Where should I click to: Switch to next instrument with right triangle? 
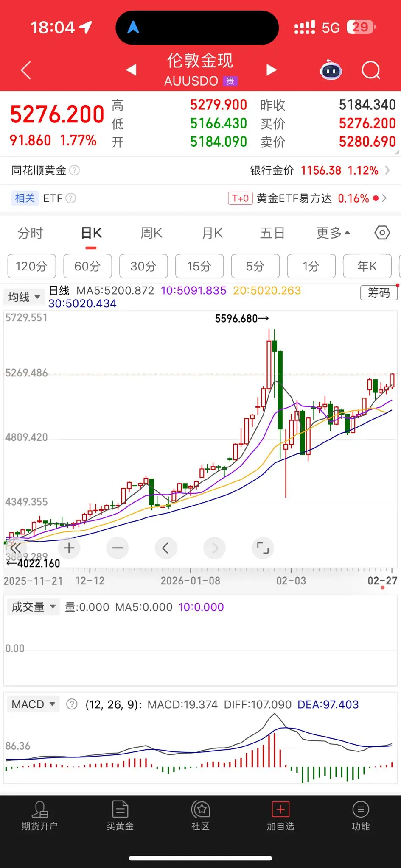(x=271, y=70)
